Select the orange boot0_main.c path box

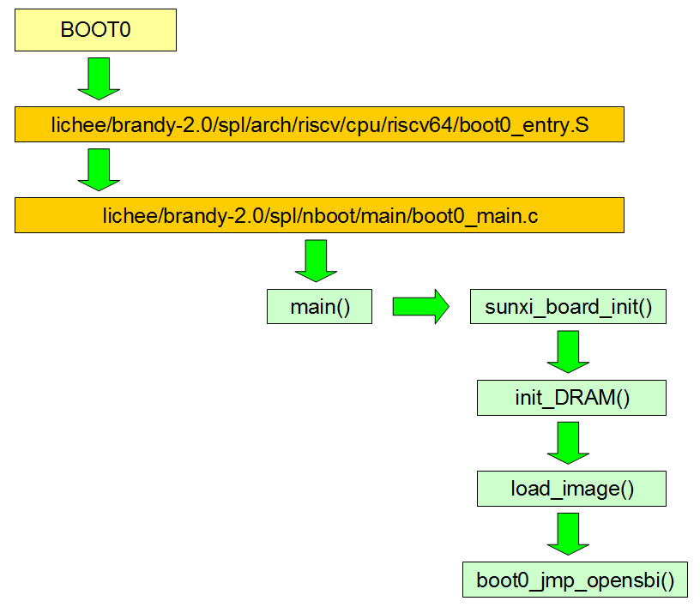(x=318, y=215)
